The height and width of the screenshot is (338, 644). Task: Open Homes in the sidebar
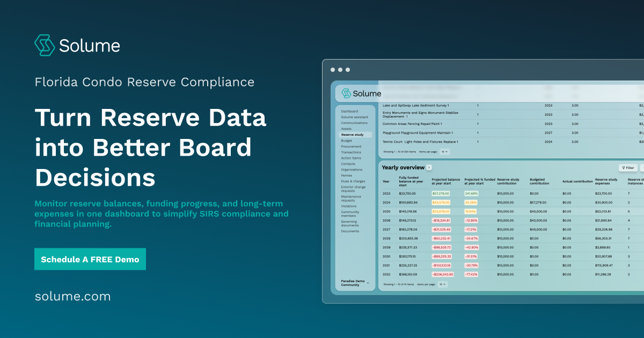coord(347,175)
